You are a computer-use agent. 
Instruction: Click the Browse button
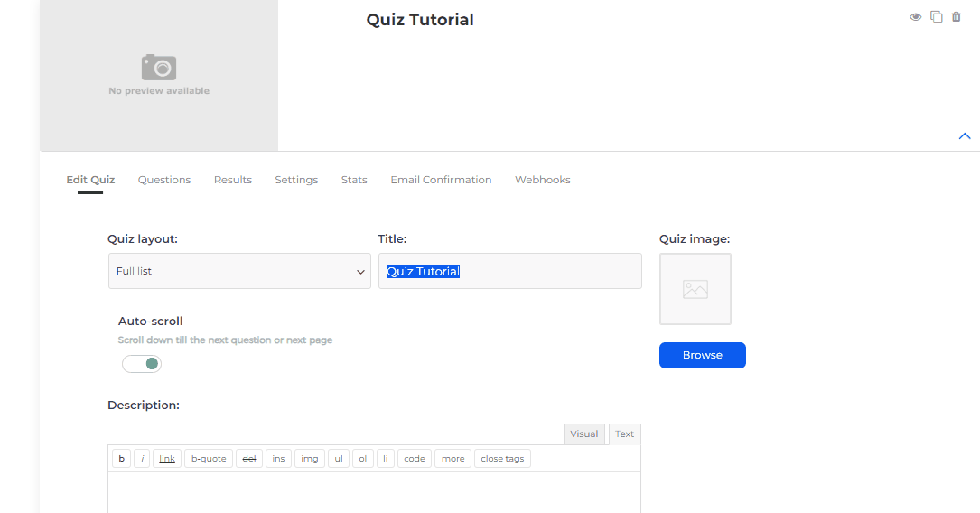(702, 355)
